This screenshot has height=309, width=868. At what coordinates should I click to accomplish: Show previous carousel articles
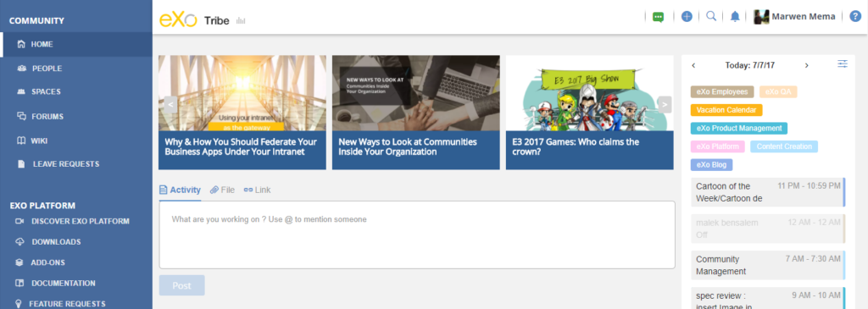[x=170, y=104]
